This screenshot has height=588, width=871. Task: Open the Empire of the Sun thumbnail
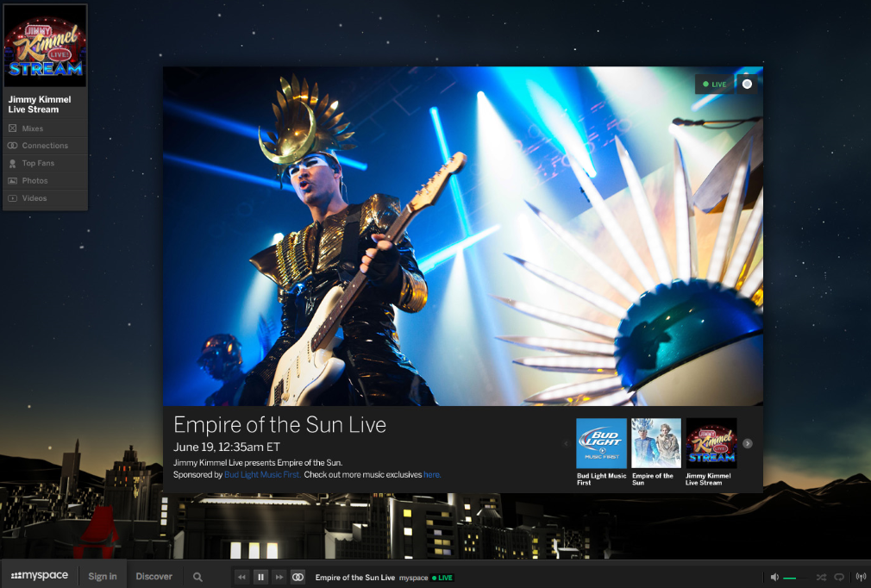(655, 443)
